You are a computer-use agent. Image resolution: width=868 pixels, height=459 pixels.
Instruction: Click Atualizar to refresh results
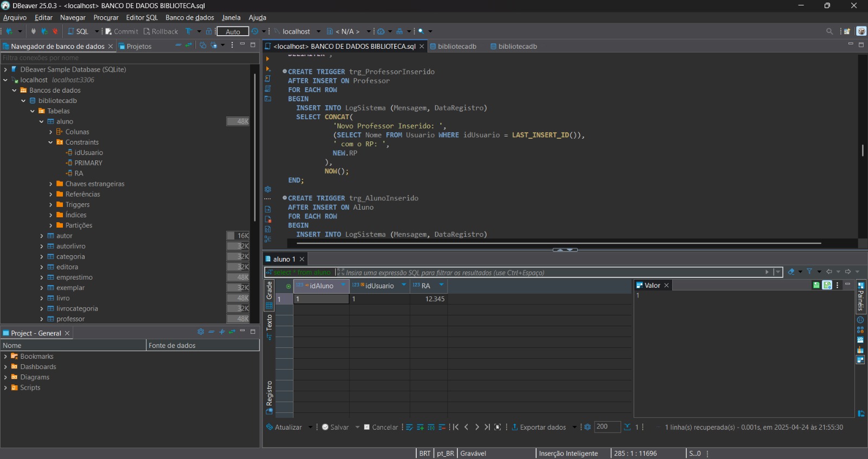(x=284, y=427)
